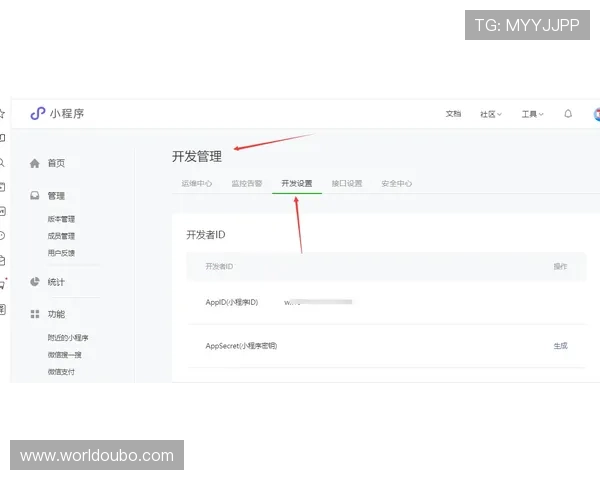This screenshot has height=480, width=600.
Task: Open the 文档 link in header
Action: point(453,114)
